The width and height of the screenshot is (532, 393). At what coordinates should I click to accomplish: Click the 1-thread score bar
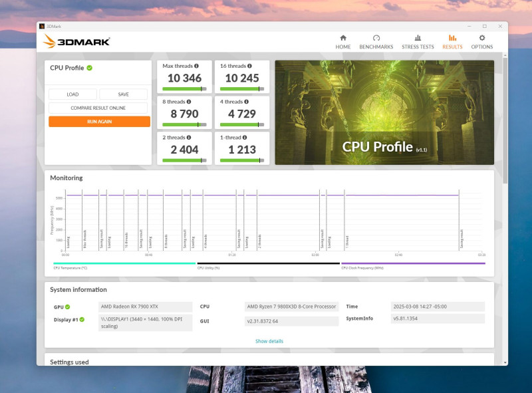pyautogui.click(x=242, y=160)
